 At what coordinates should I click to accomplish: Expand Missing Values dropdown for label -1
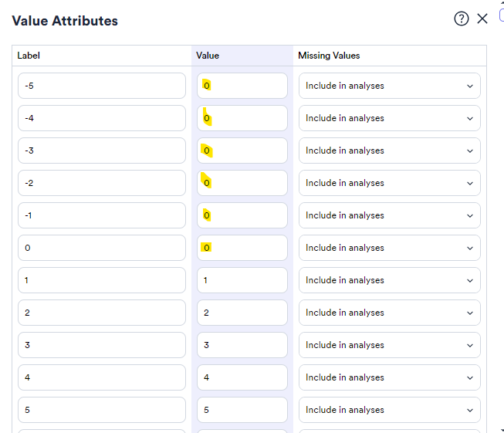pos(390,215)
